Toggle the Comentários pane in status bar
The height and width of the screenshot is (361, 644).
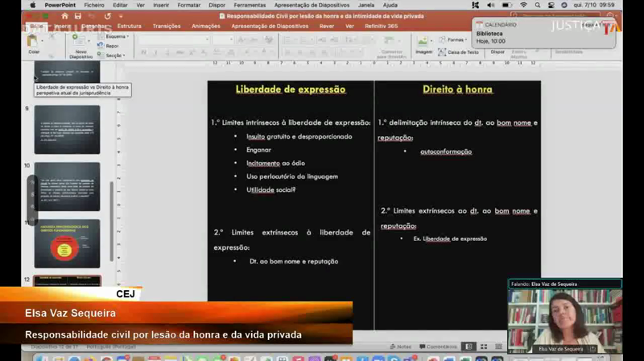click(438, 346)
